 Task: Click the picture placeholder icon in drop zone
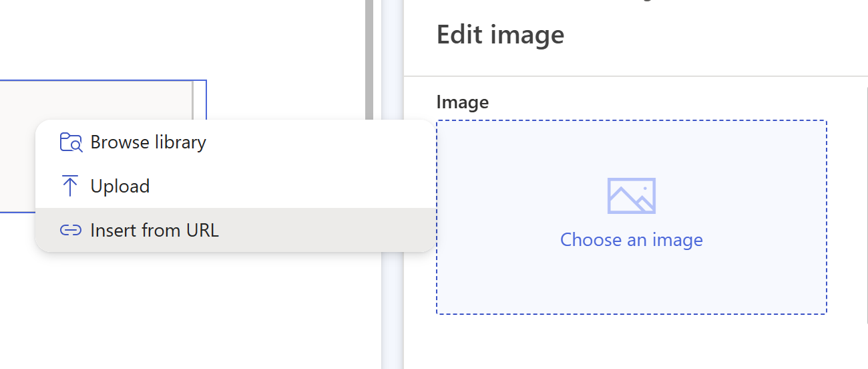631,195
